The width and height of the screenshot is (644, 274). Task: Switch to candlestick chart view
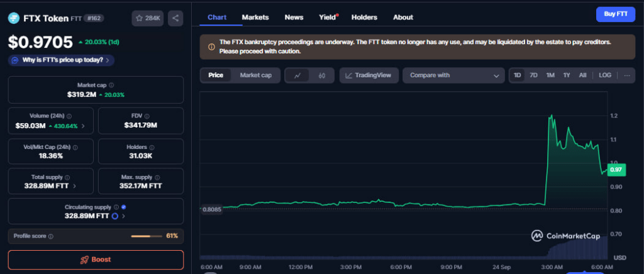click(x=322, y=75)
